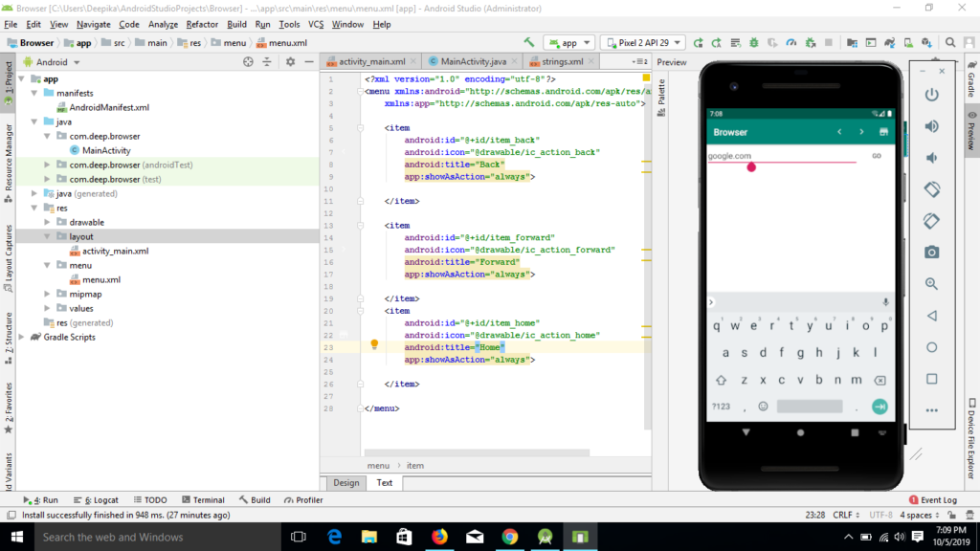Expand com.deep.browser (androidTest) package
The height and width of the screenshot is (551, 980).
47,165
